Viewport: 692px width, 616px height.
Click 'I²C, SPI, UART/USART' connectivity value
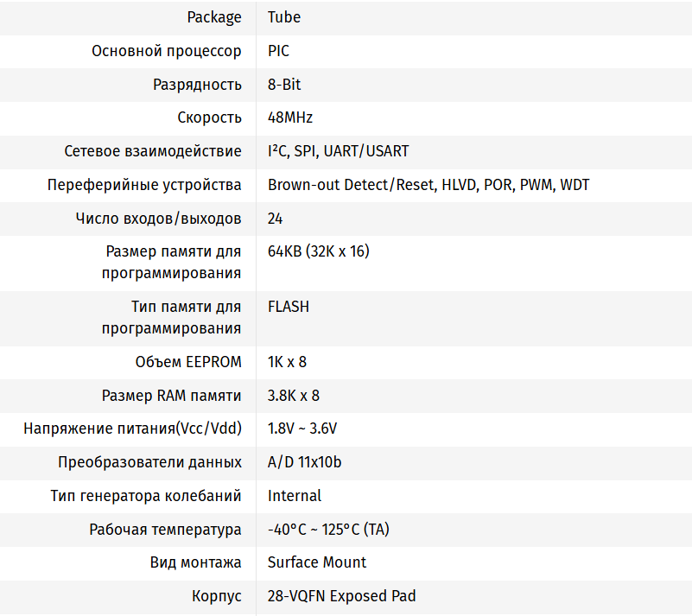338,151
